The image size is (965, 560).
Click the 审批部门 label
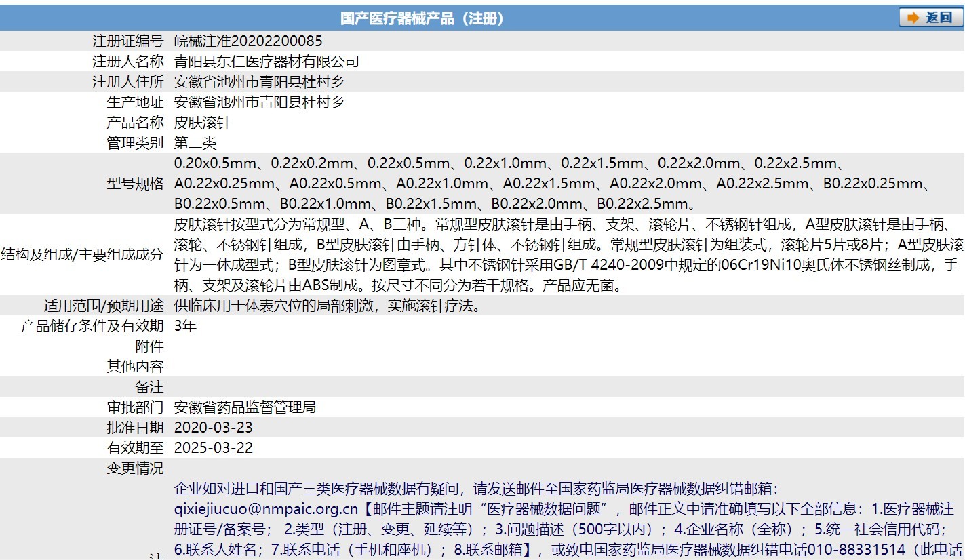tap(135, 407)
